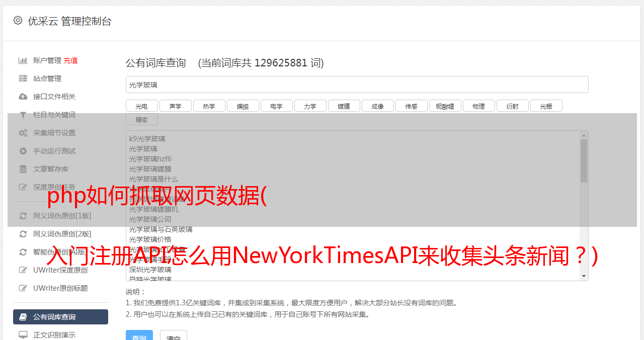Click the 精密 tag button
The height and width of the screenshot is (340, 644).
[141, 120]
